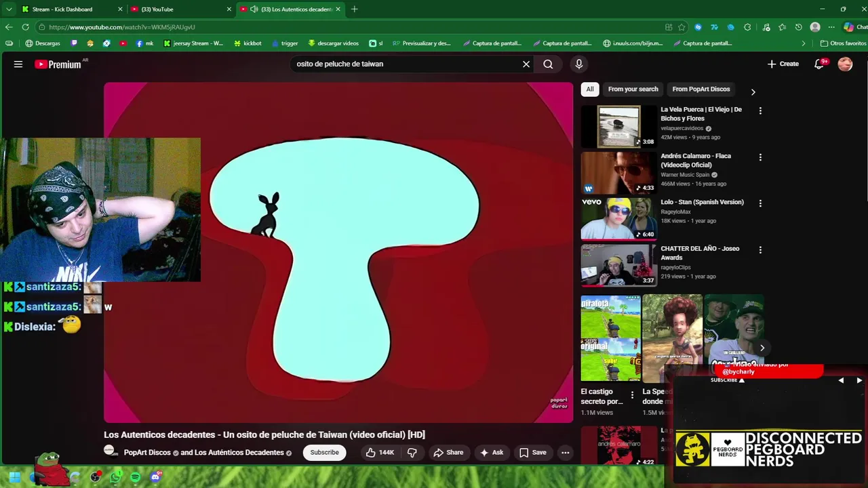The width and height of the screenshot is (868, 488).
Task: Open OBS Studio from the taskbar
Action: [96, 477]
